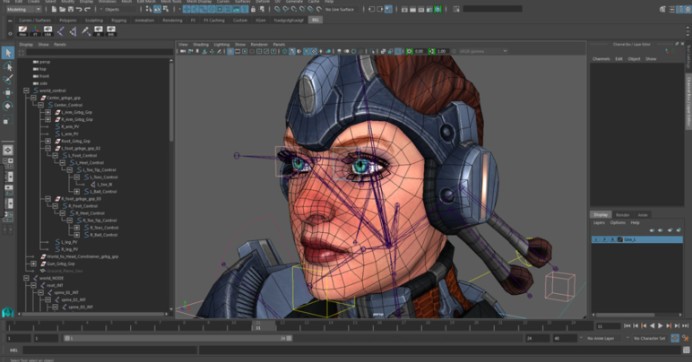Click the Save Scene disk icon
The image size is (692, 362).
71,9
